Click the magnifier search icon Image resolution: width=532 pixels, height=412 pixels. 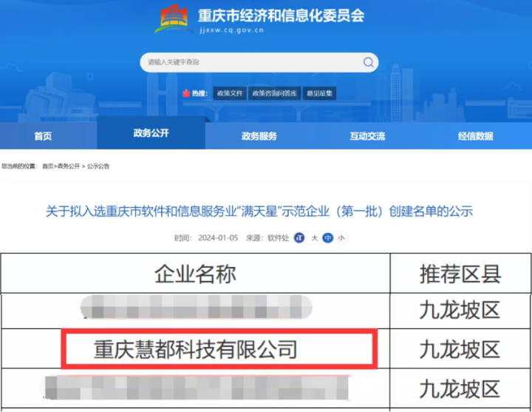point(368,63)
